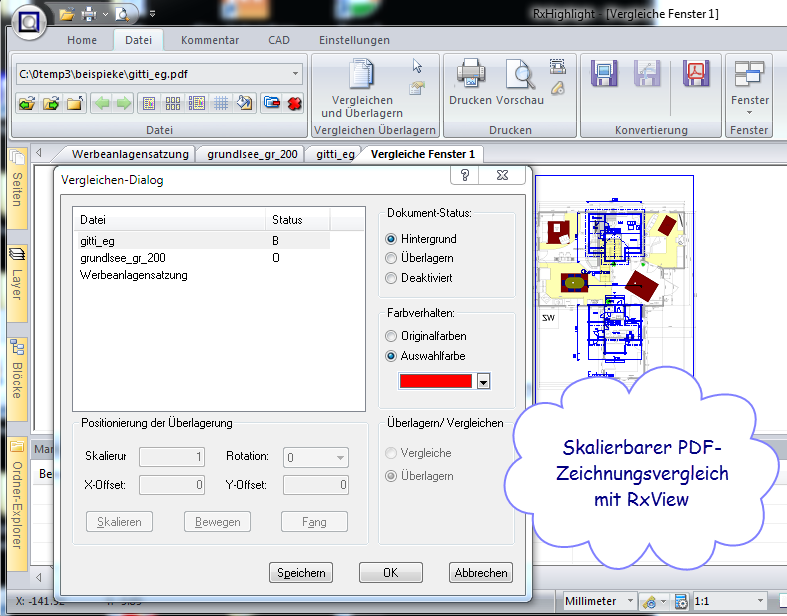Viewport: 787px width, 616px height.
Task: Select the Deaktiviert radio button
Action: 390,278
